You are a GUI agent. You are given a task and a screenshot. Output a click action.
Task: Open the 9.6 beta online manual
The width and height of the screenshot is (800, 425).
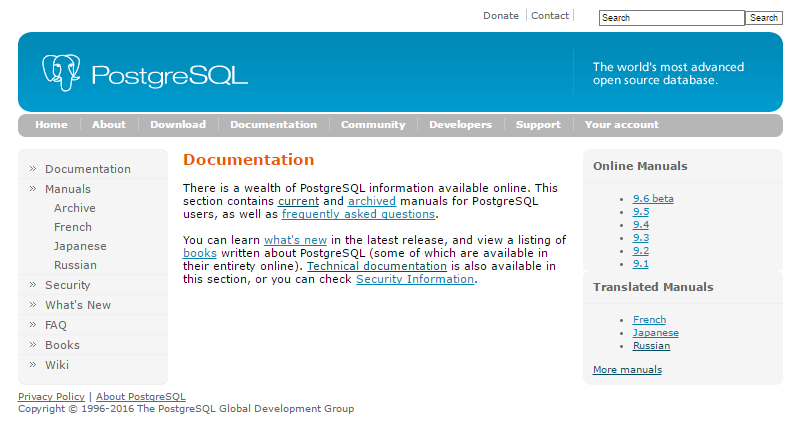coord(653,199)
